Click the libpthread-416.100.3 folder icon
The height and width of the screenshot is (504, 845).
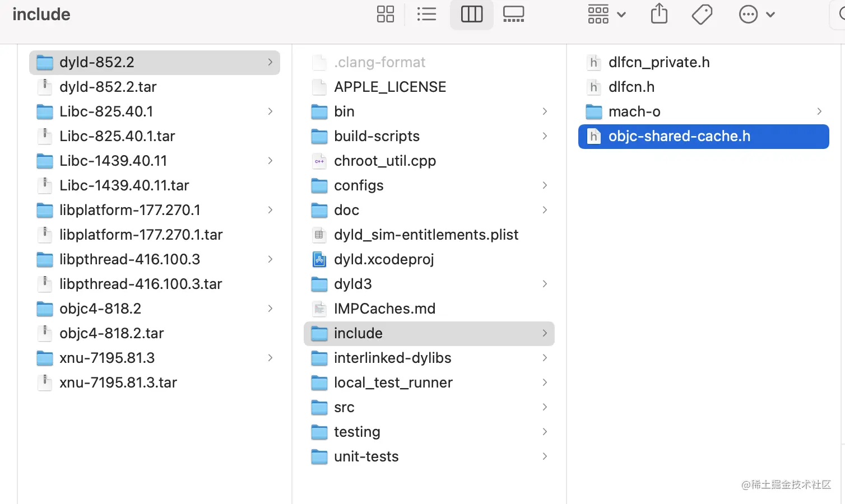pos(45,259)
